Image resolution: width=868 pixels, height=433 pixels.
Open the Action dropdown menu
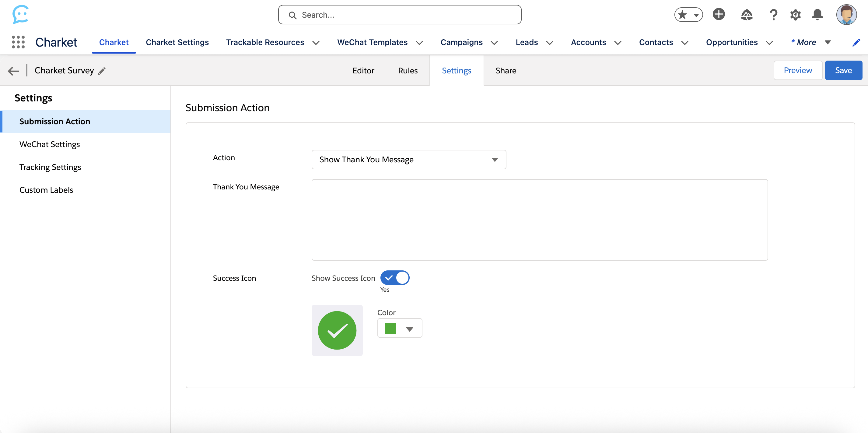point(408,160)
